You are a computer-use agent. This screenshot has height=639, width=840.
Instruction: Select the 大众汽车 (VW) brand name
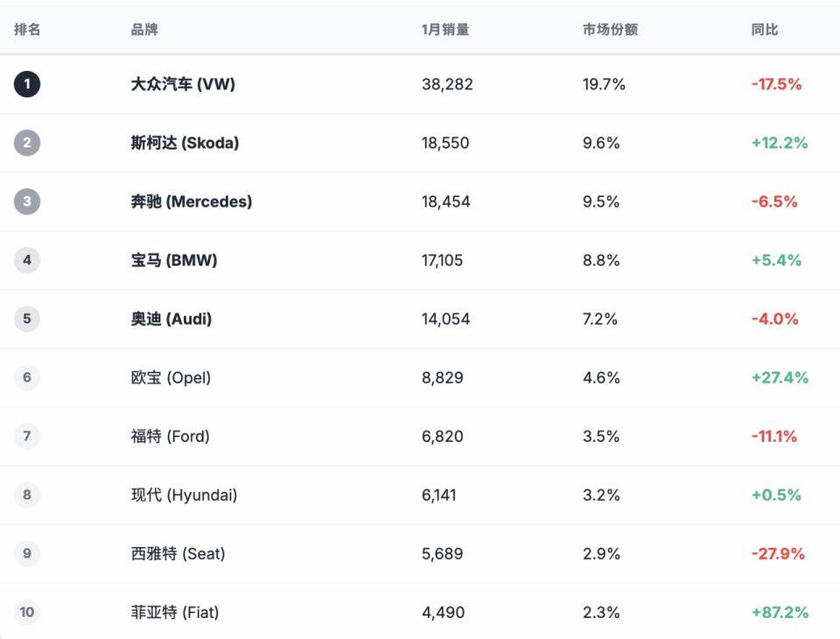pos(183,84)
